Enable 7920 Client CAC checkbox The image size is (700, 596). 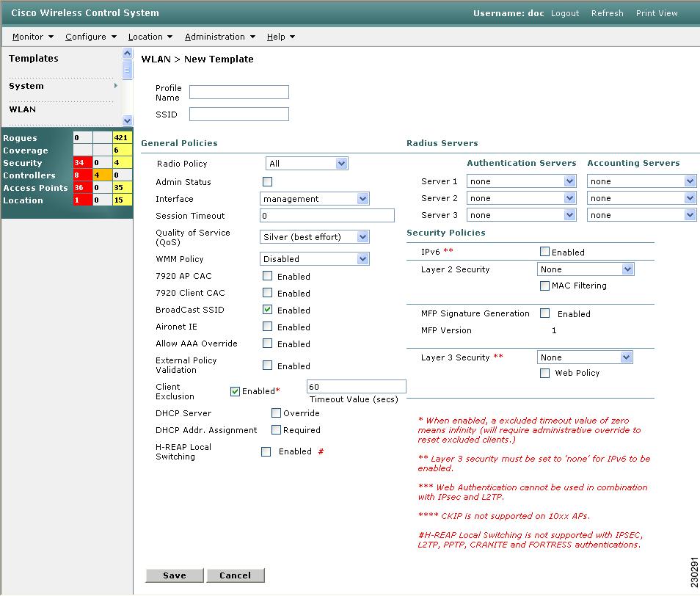coord(267,293)
